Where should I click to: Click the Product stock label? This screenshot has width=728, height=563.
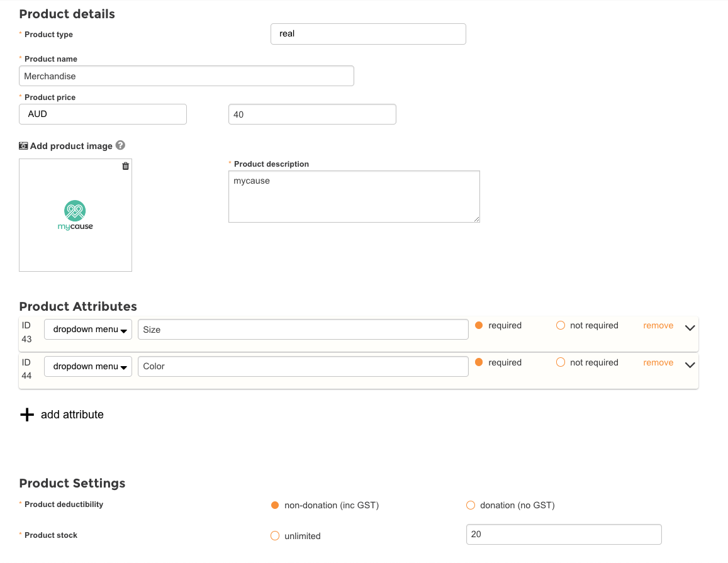[x=50, y=535]
